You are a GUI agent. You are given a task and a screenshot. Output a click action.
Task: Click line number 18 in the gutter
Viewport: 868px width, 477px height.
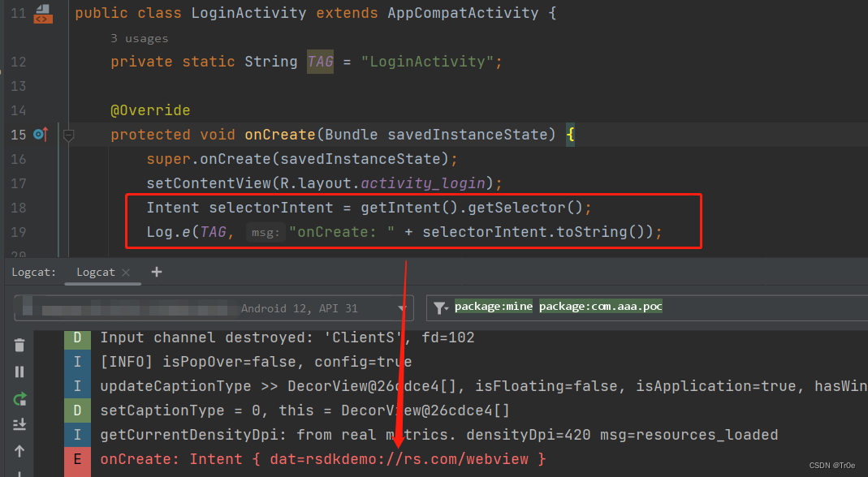pyautogui.click(x=18, y=208)
